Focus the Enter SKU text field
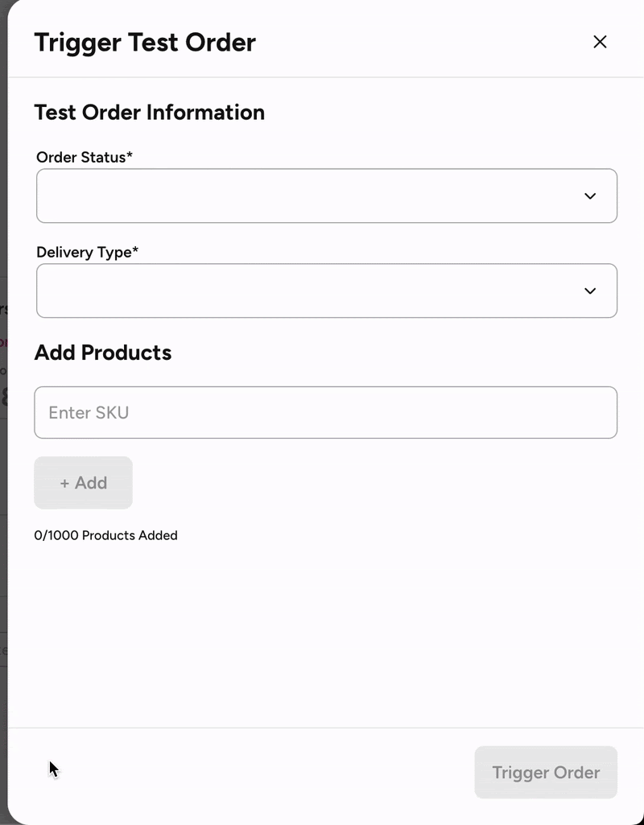The image size is (644, 825). tap(325, 413)
